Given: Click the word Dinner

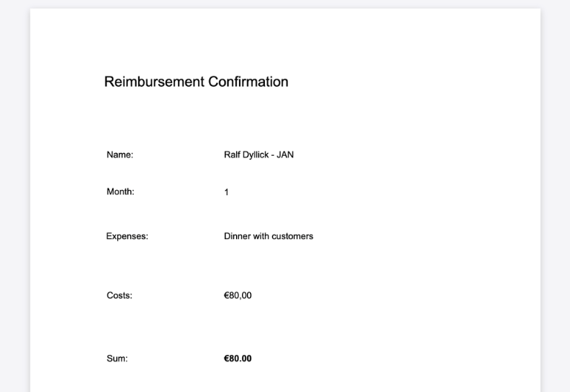Looking at the screenshot, I should point(237,236).
